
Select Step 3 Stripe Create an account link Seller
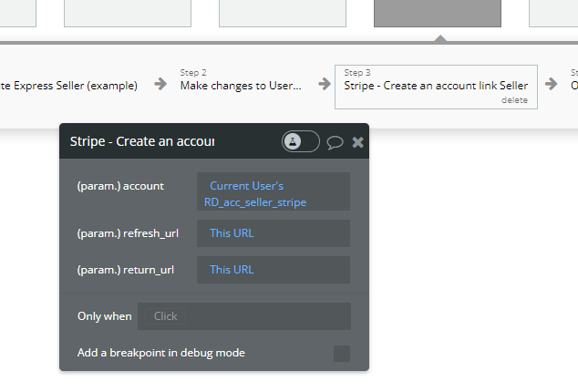click(x=436, y=87)
